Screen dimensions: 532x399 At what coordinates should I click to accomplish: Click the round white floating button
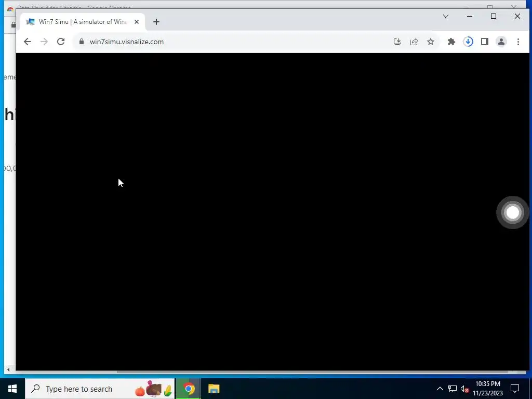pos(513,212)
